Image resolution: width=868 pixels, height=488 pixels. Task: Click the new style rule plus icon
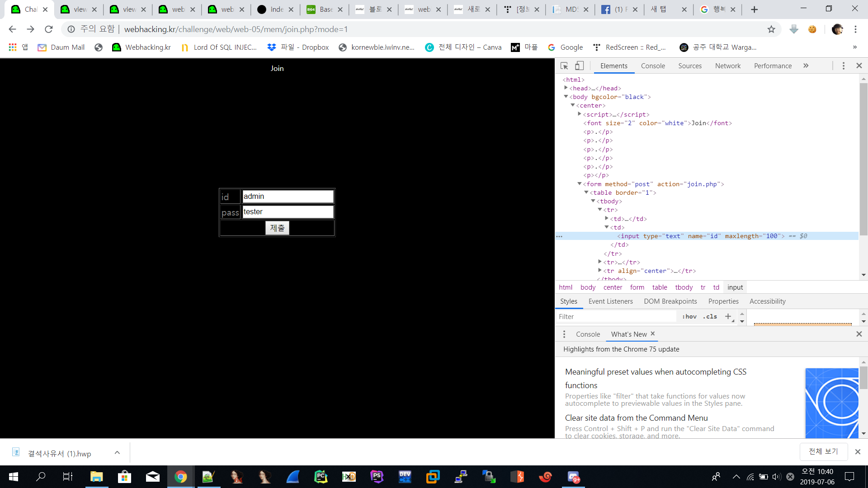[x=728, y=316]
